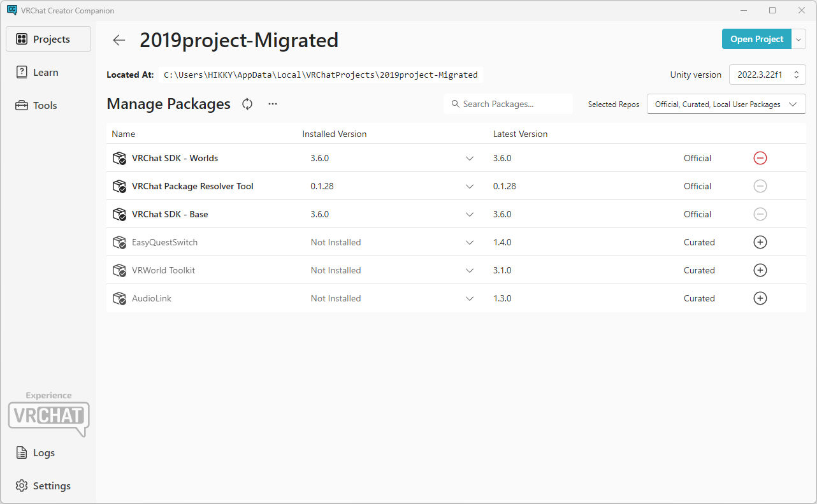
Task: Open the Selected Repos dropdown
Action: point(726,104)
